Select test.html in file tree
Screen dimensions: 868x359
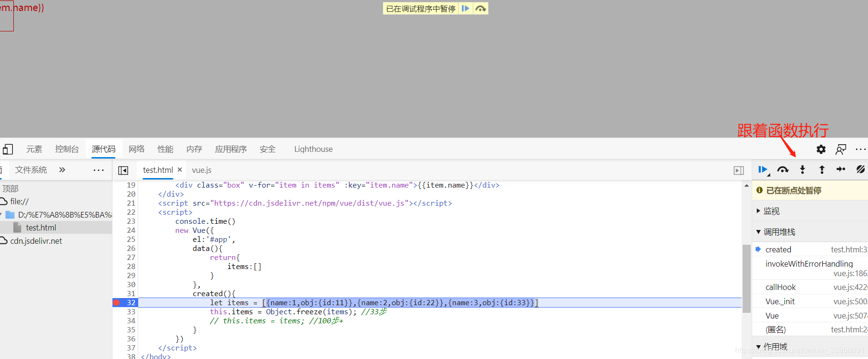point(56,228)
